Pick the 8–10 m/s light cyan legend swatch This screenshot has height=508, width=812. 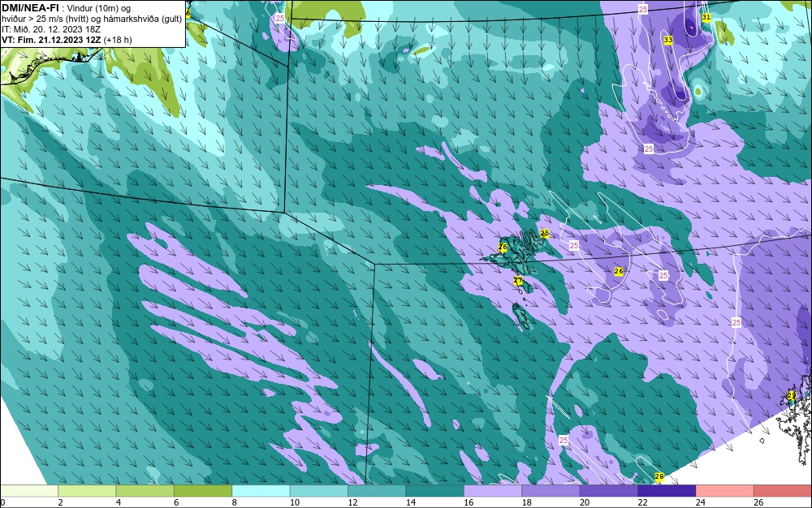(x=261, y=491)
